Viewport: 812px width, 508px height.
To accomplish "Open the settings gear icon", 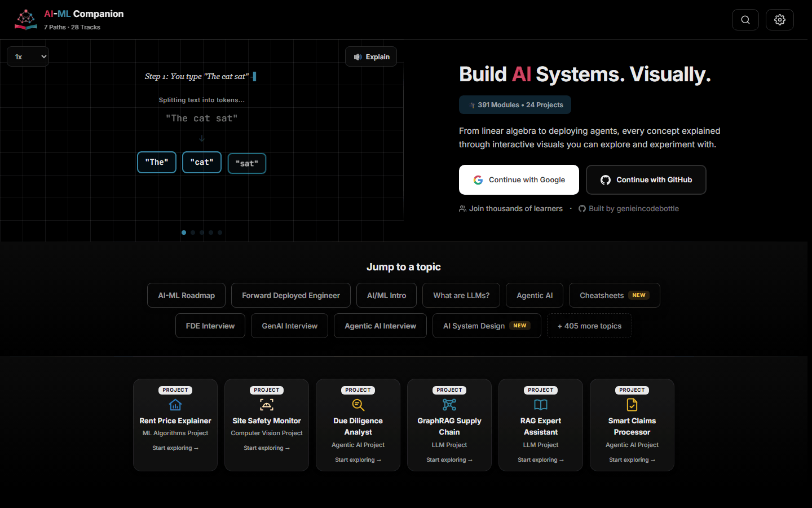I will [780, 20].
